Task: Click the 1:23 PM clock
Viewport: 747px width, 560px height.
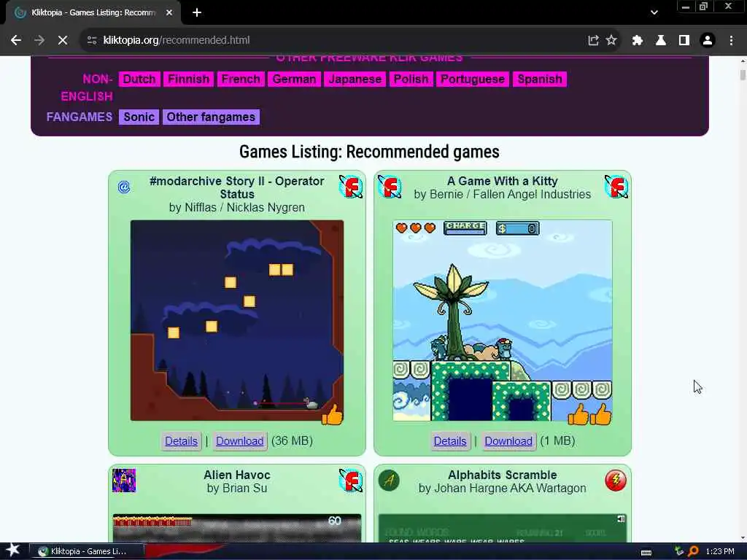Action: point(720,551)
